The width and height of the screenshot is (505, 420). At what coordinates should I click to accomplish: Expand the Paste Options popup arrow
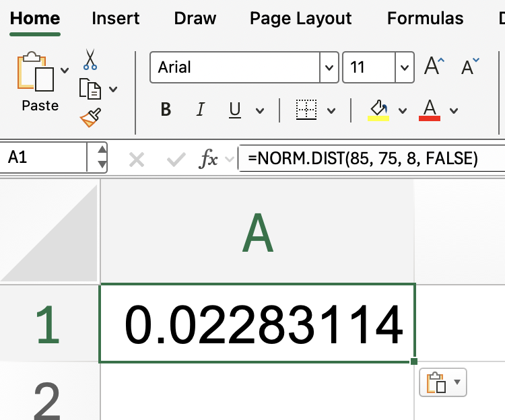pos(458,382)
